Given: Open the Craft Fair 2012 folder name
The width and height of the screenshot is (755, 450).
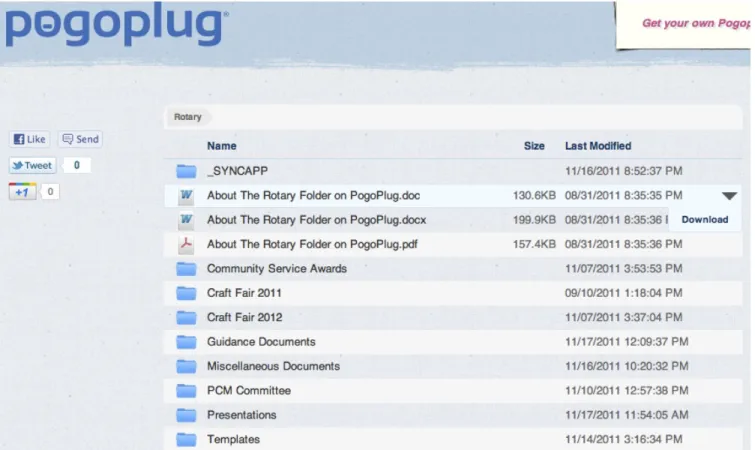Looking at the screenshot, I should point(245,318).
